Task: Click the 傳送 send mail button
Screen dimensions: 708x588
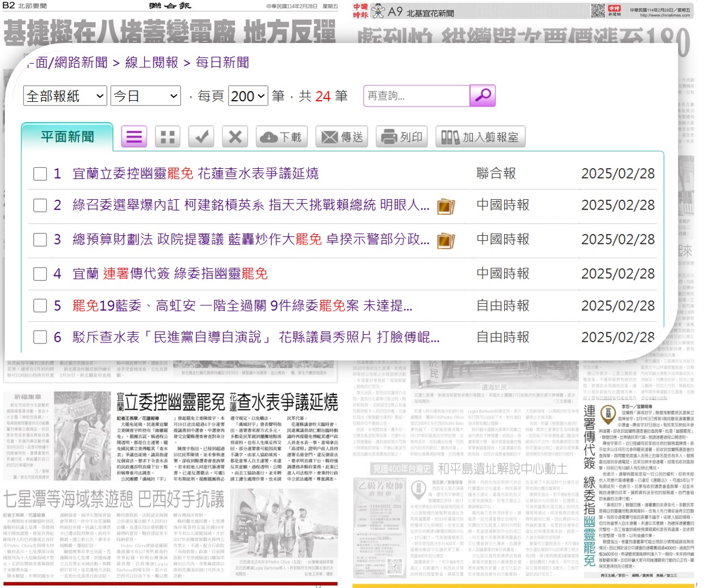Action: (342, 137)
